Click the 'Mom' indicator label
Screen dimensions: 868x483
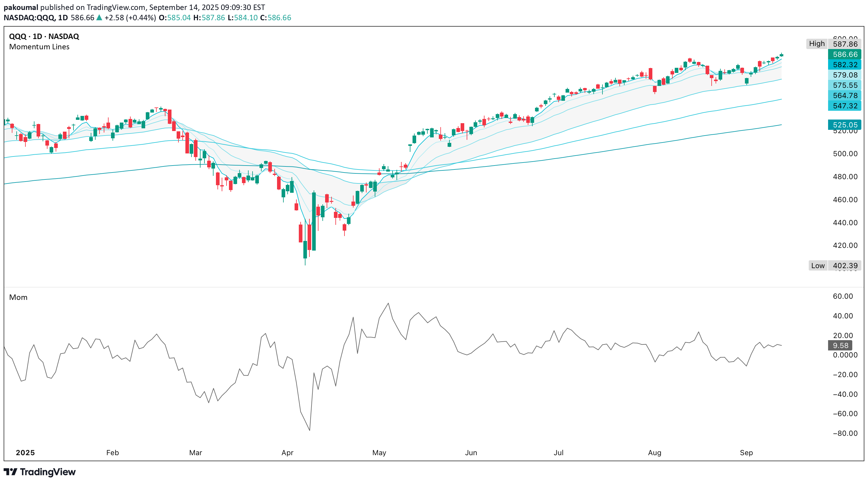coord(18,297)
